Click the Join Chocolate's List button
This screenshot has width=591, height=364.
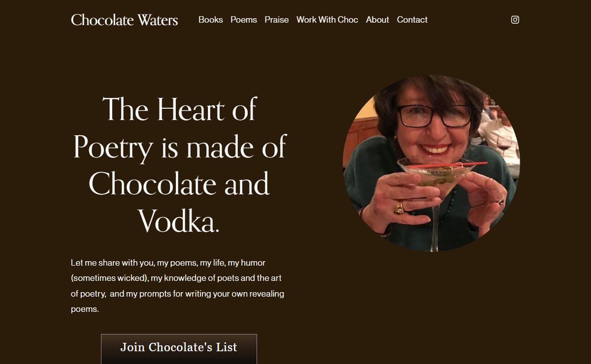tap(179, 348)
